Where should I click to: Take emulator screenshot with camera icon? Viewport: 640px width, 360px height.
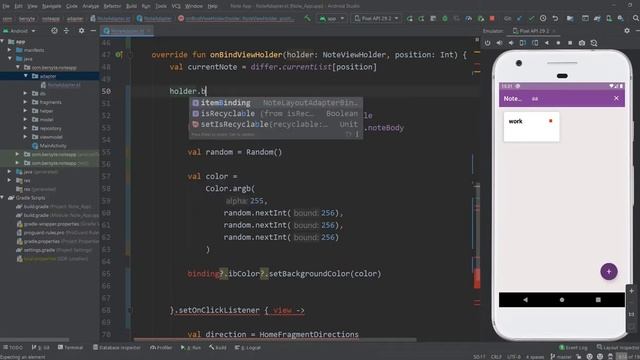coord(582,43)
